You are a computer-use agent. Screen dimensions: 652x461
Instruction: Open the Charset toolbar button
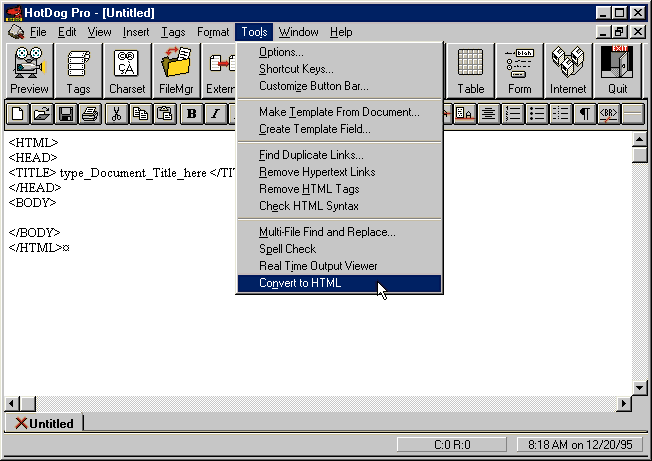(127, 70)
